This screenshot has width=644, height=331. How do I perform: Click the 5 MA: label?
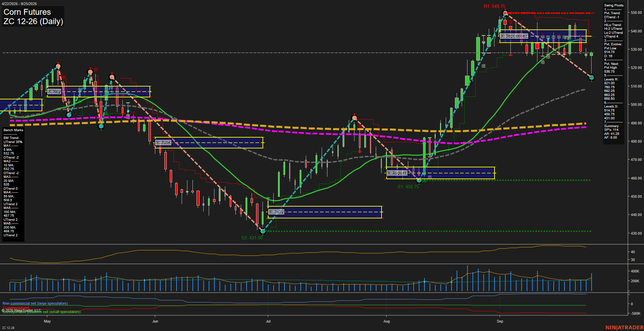pyautogui.click(x=8, y=150)
